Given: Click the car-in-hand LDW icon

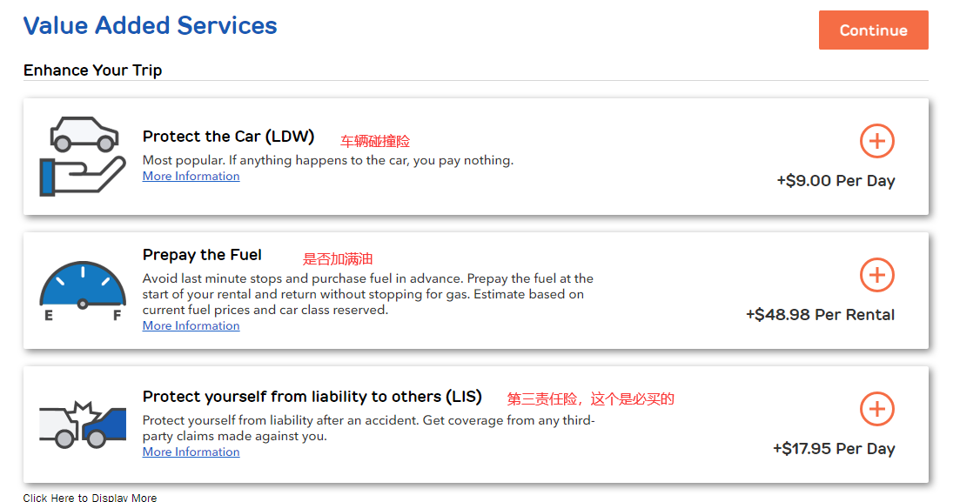Looking at the screenshot, I should click(83, 157).
